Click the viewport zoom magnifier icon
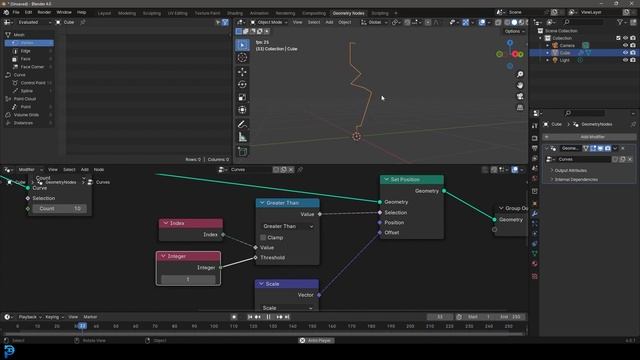This screenshot has height=360, width=640. tap(520, 74)
